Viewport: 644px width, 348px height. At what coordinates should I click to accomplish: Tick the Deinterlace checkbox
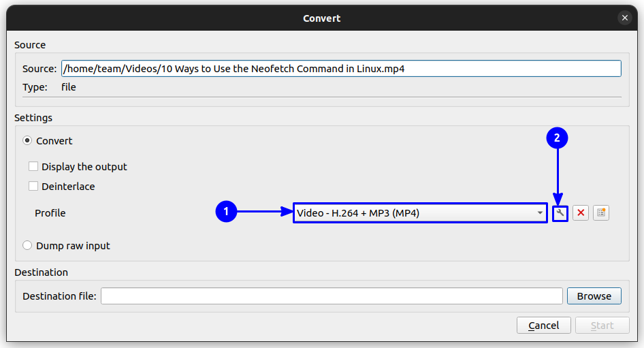pyautogui.click(x=33, y=187)
